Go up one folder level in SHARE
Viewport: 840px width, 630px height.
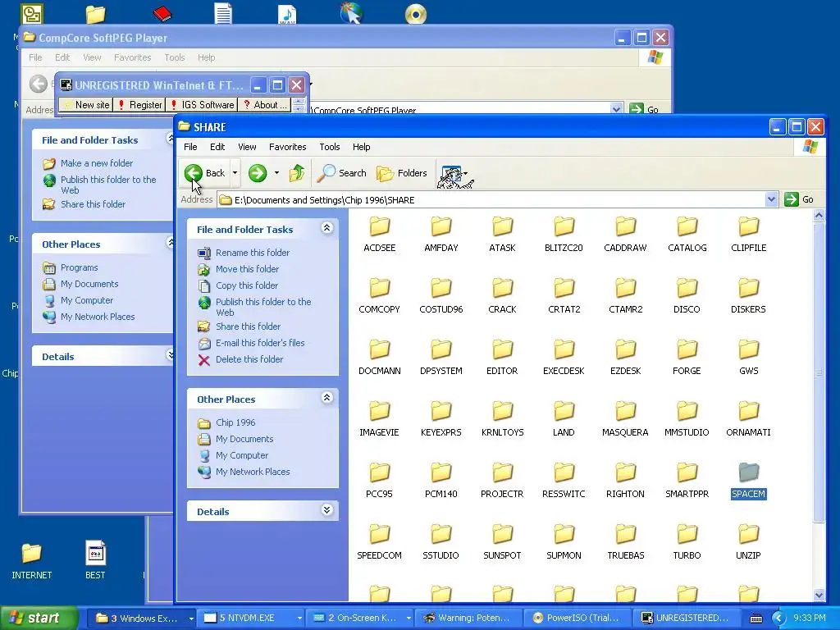[x=297, y=173]
